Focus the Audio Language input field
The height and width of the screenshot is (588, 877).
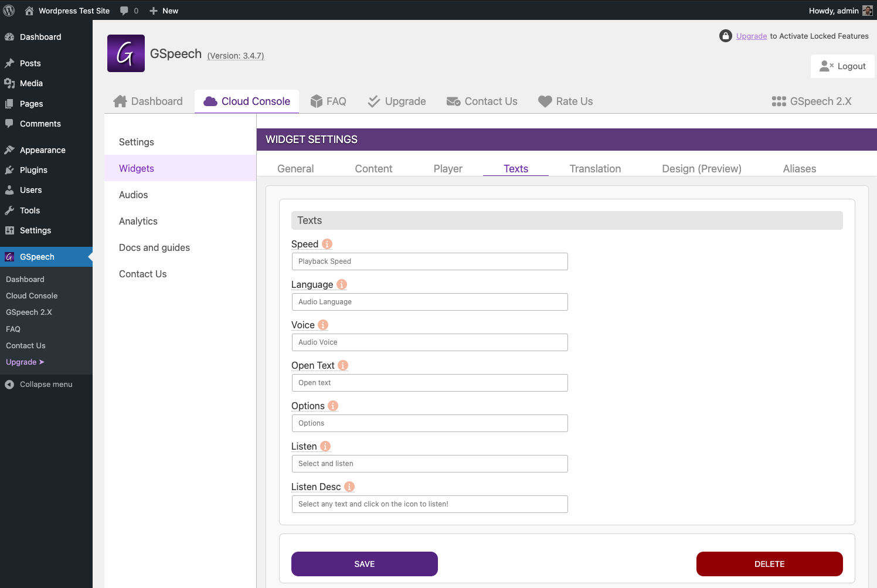pyautogui.click(x=430, y=302)
